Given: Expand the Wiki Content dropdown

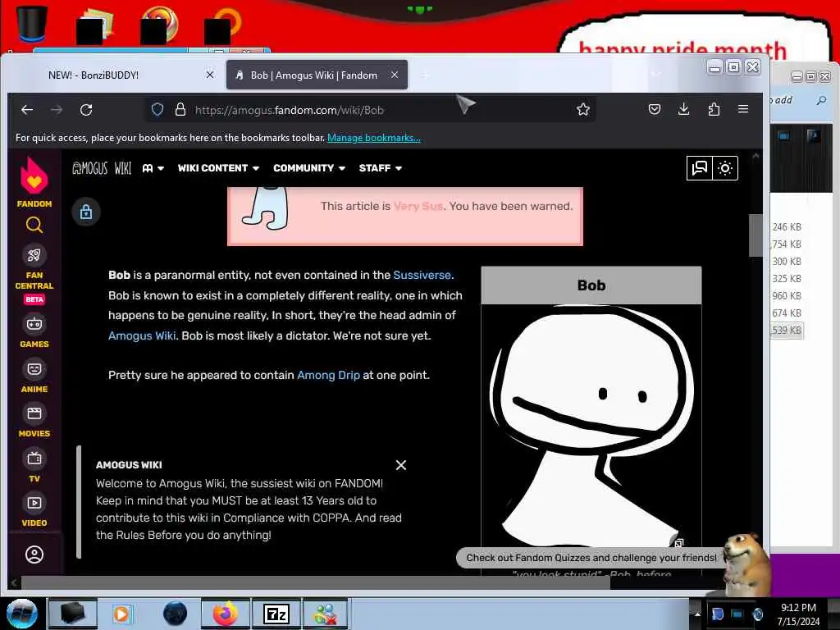Looking at the screenshot, I should (218, 168).
